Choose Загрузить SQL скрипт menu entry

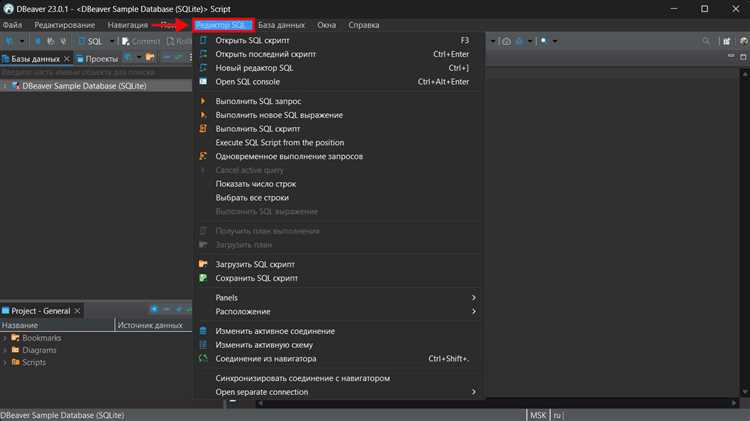[x=338, y=265]
